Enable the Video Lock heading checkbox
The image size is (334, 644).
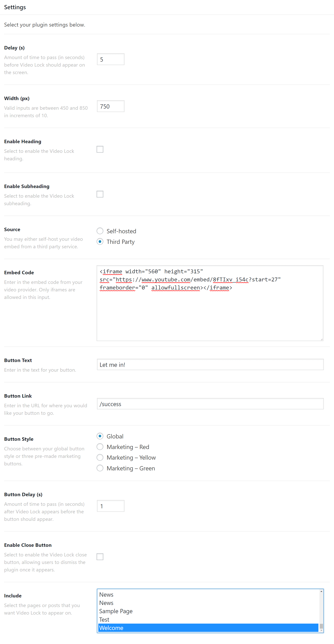coord(100,149)
